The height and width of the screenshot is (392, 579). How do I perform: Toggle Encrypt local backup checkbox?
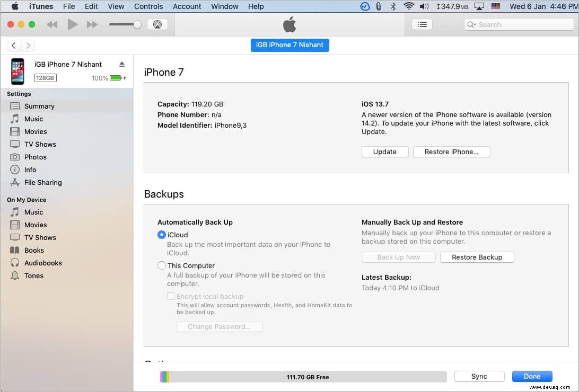[171, 296]
